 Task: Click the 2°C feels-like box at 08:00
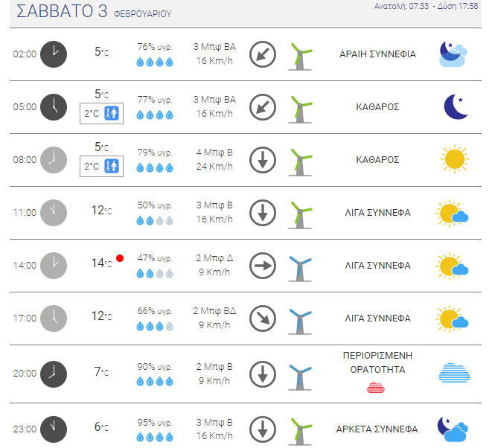pos(101,166)
